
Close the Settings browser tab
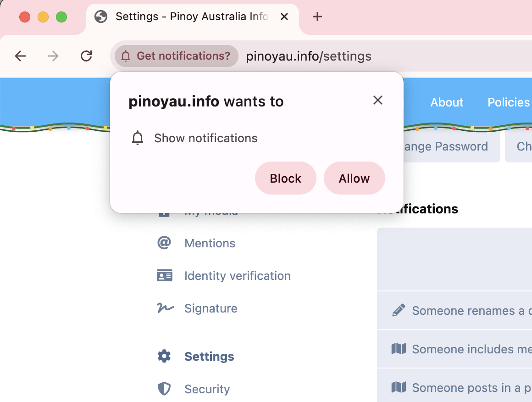pyautogui.click(x=284, y=17)
